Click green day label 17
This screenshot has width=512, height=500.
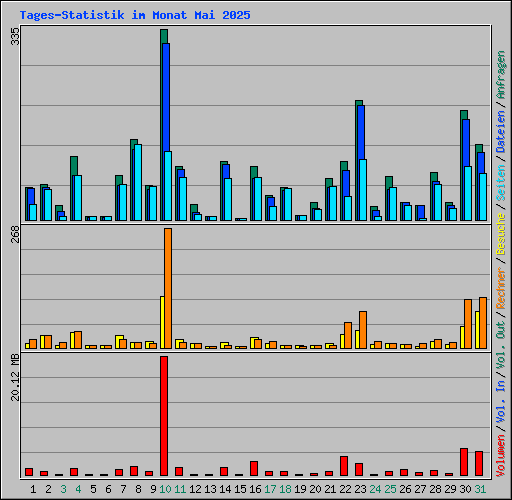[270, 489]
